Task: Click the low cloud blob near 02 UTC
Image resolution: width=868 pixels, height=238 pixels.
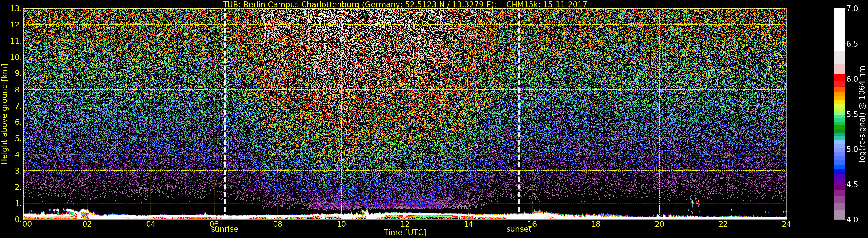Action: tap(84, 214)
